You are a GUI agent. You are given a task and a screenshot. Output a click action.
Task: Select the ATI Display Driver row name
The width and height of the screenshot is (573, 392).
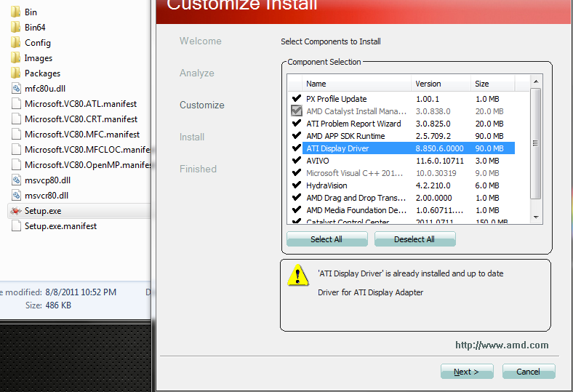(337, 148)
